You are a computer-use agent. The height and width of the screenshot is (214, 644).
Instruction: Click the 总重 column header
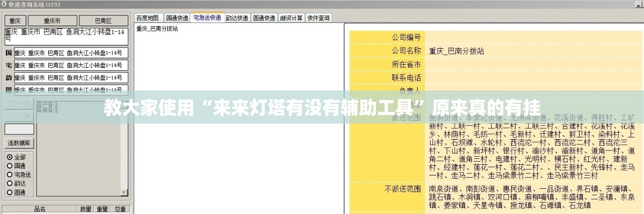click(x=120, y=209)
